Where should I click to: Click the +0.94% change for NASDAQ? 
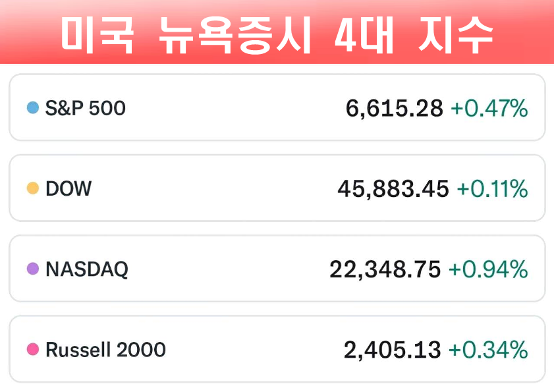tap(488, 269)
